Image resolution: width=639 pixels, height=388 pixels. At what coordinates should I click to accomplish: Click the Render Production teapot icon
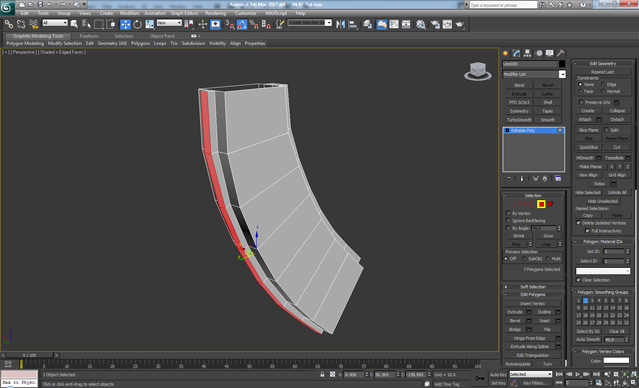click(x=460, y=24)
